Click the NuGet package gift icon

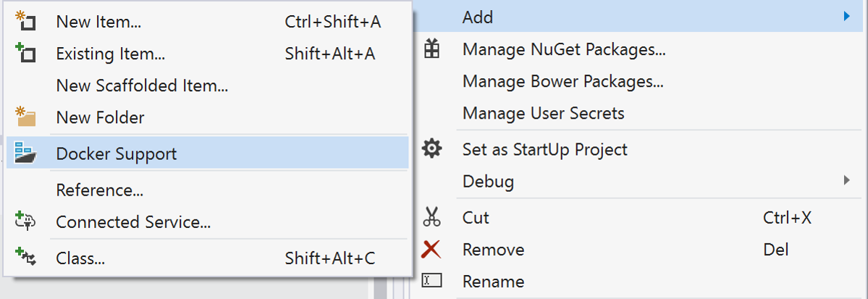(431, 50)
